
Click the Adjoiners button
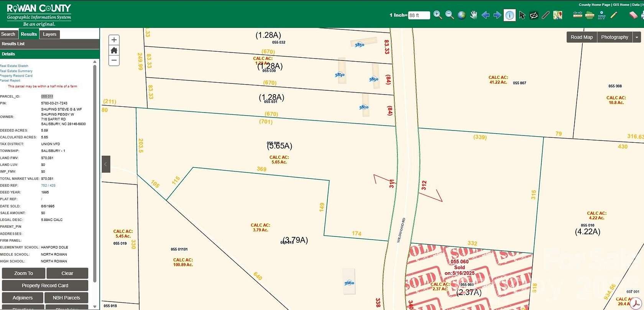(x=23, y=298)
